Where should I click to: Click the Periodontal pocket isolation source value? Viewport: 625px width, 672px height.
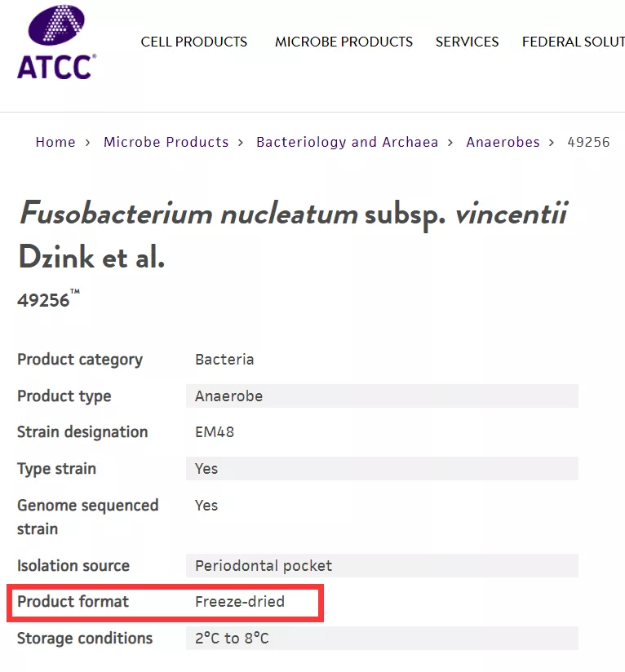[x=264, y=566]
